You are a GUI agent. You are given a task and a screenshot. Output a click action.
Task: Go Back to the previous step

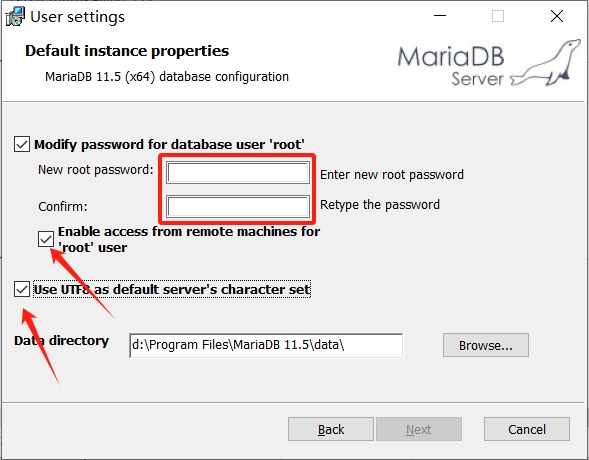[x=331, y=429]
